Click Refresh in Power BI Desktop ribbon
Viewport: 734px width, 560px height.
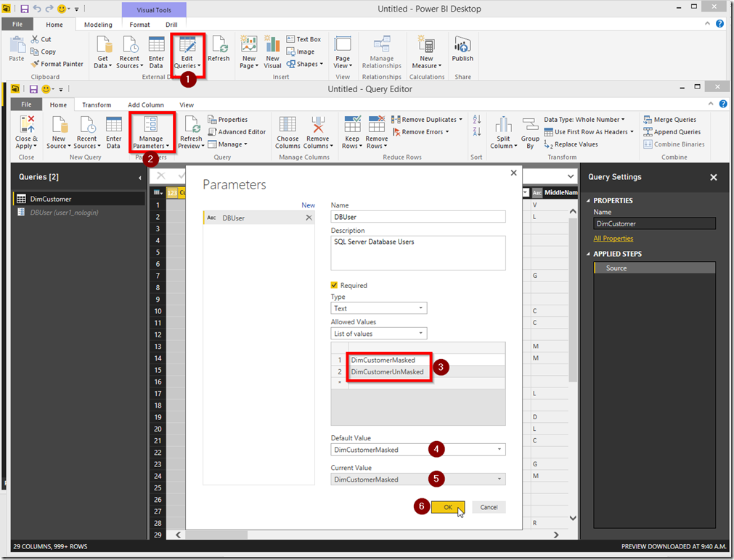pyautogui.click(x=219, y=49)
